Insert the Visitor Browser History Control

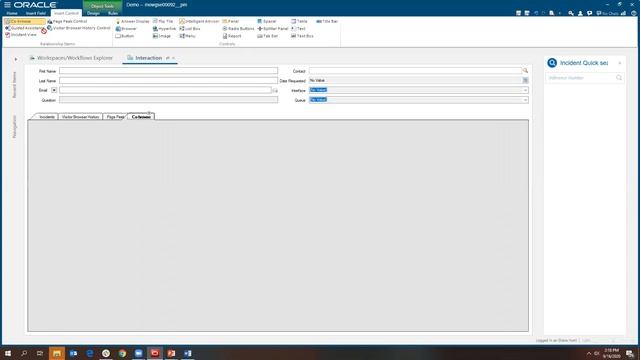[x=78, y=28]
